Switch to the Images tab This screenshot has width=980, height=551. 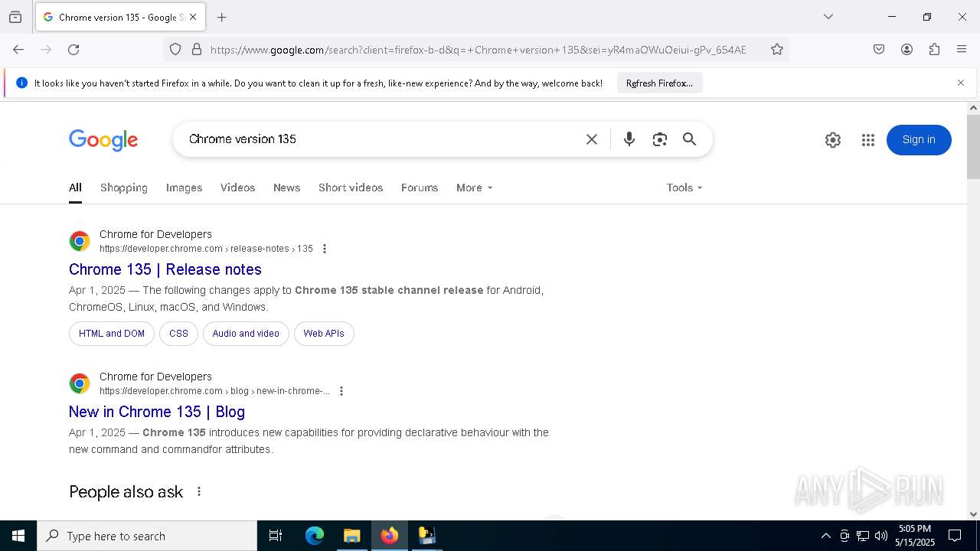pyautogui.click(x=184, y=187)
